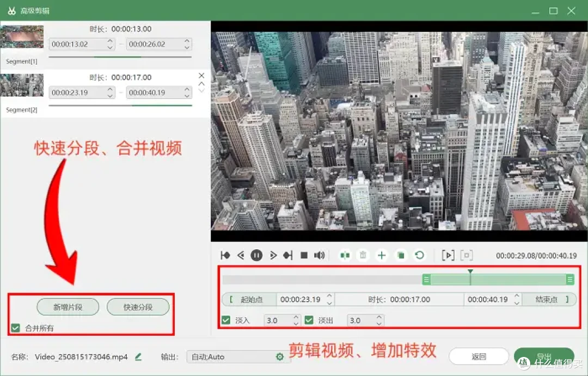Move Segment[2] up with chevron

[201, 84]
